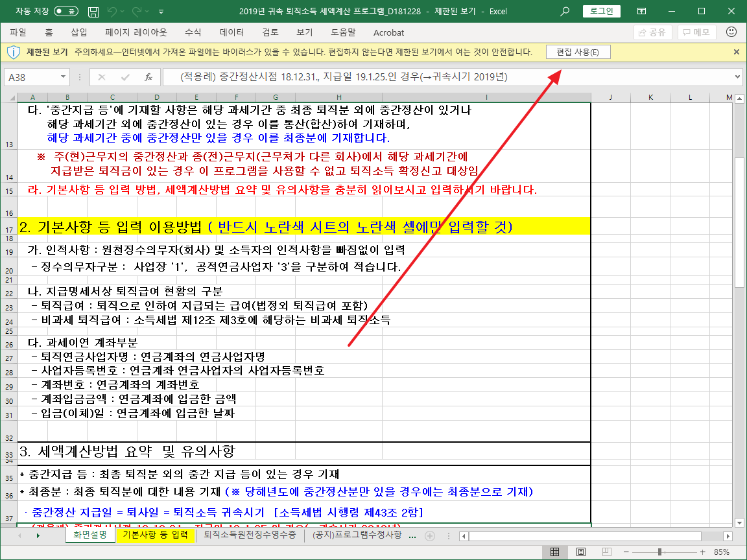
Task: Select row 33 header
Action: (9, 451)
